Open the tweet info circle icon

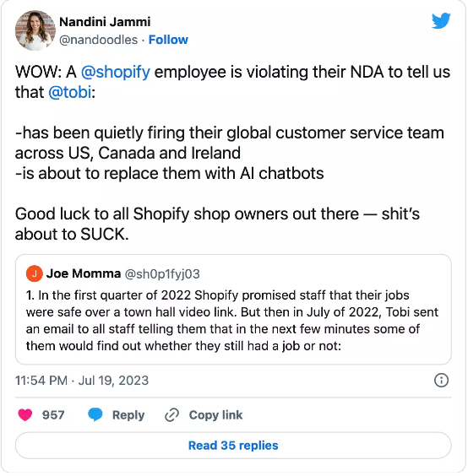[441, 381]
